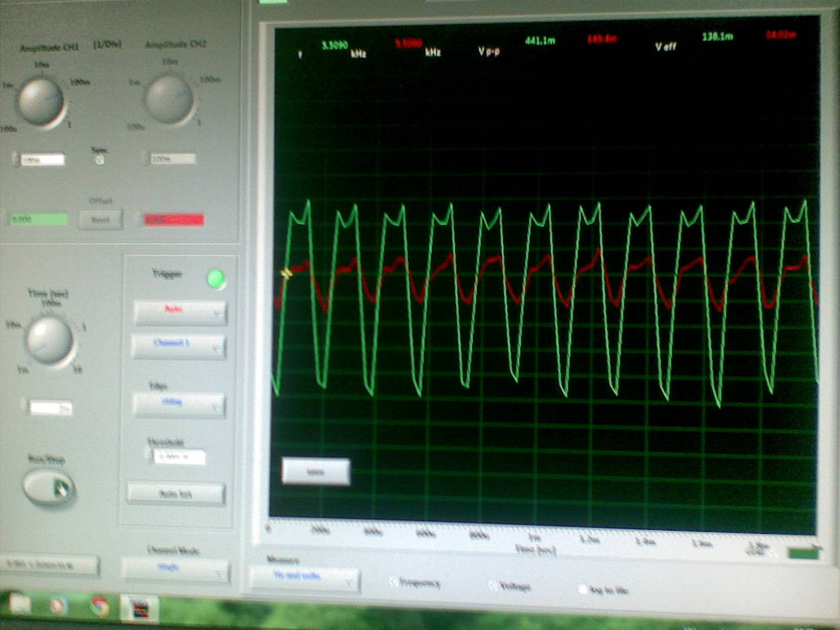
Task: Click the red CH2 offset field
Action: point(173,220)
